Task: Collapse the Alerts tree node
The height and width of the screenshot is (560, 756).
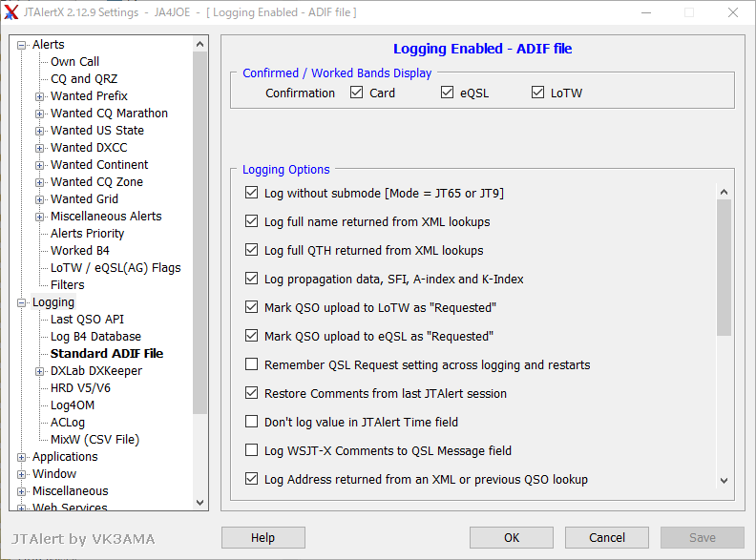Action: click(21, 45)
